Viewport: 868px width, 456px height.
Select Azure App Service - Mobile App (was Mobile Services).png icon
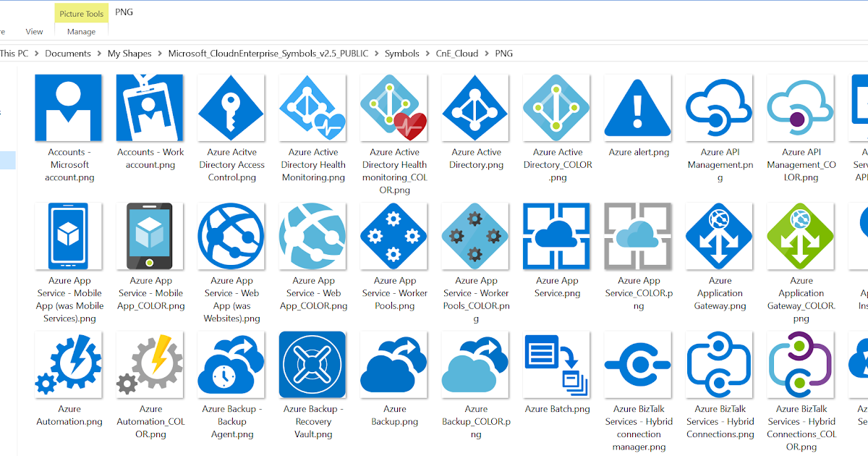68,236
